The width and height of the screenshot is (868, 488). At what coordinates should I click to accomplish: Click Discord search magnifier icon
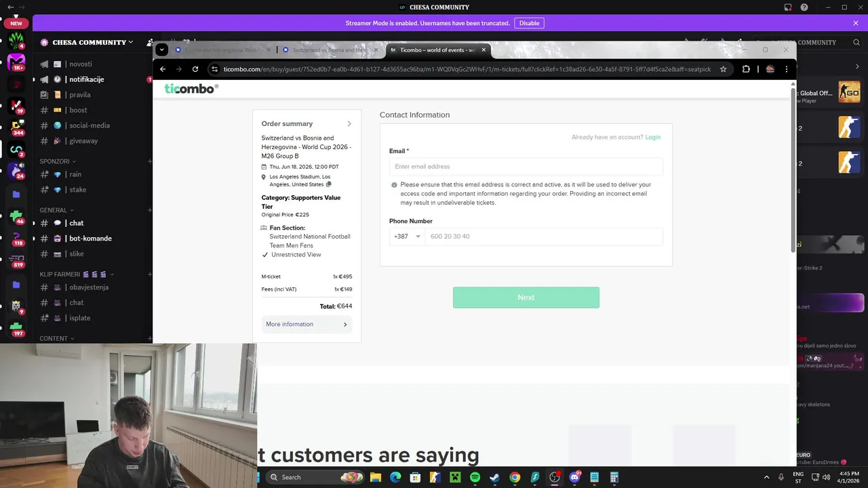856,42
